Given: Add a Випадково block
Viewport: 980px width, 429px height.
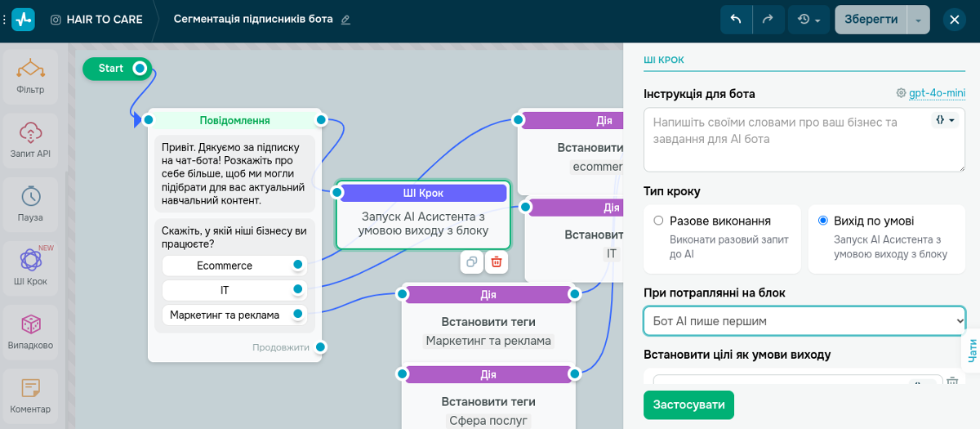Looking at the screenshot, I should pos(30,332).
